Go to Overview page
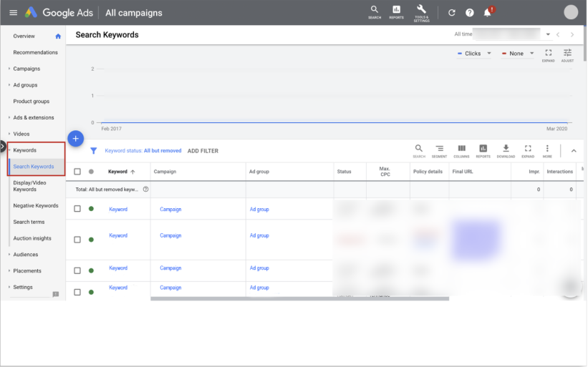Screen dimensions: 588x367 pos(24,36)
